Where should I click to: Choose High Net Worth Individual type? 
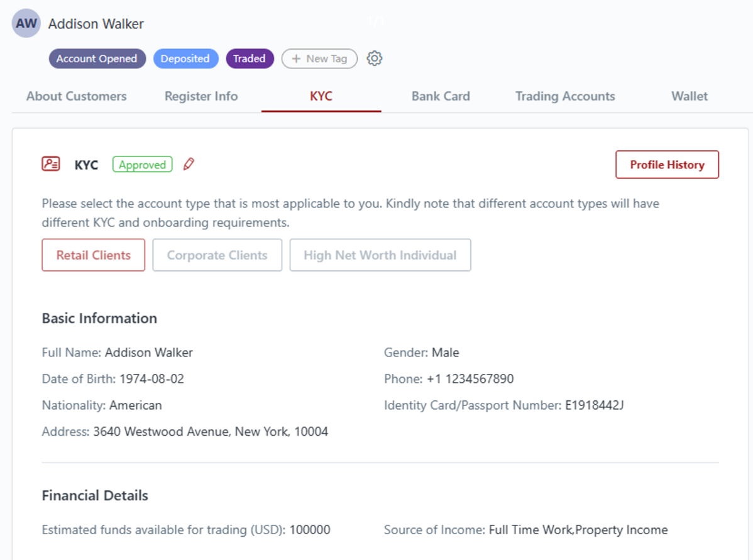pyautogui.click(x=380, y=255)
